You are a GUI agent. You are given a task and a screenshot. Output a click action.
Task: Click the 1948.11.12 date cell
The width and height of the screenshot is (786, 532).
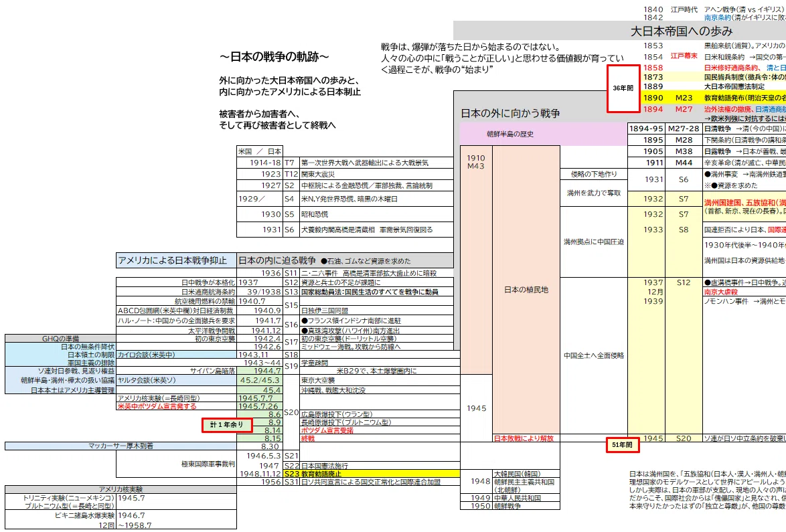pos(260,474)
